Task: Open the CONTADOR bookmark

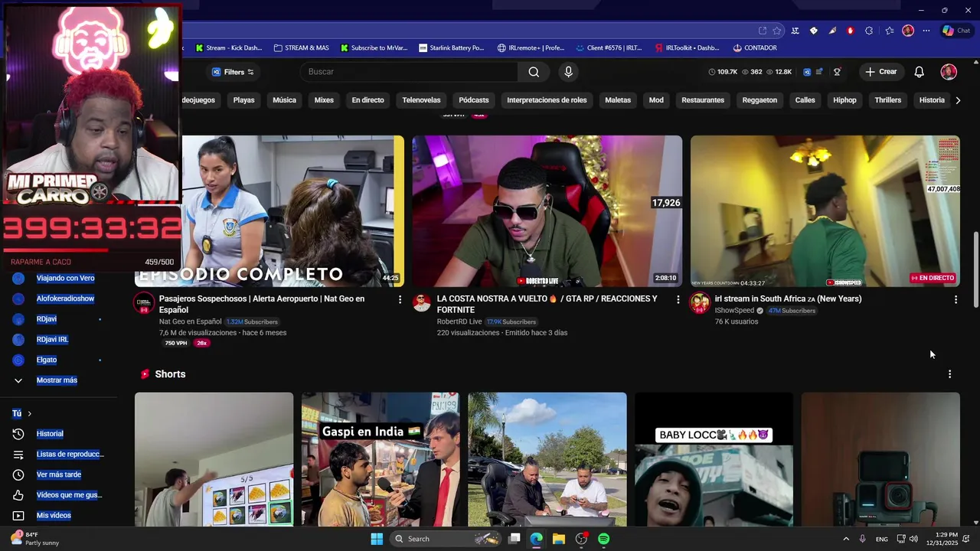Action: [755, 47]
